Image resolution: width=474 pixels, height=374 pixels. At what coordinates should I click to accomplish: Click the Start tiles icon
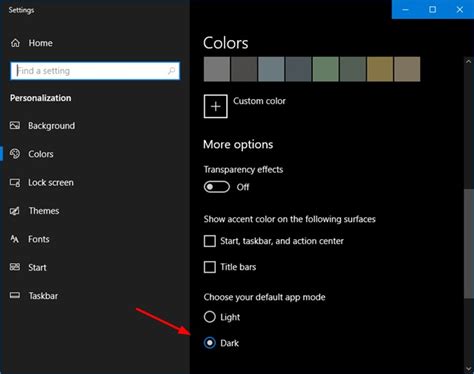pos(15,267)
